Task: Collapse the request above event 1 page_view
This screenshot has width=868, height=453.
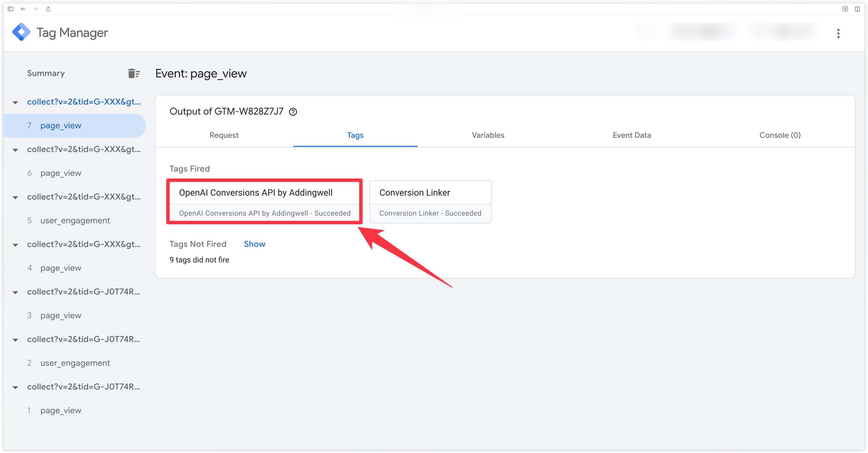Action: (15, 387)
